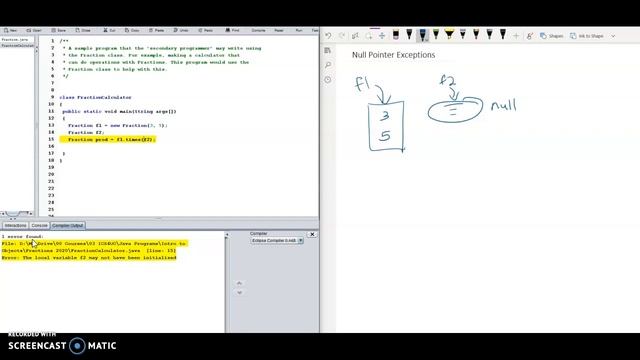Expand the OneNote draw toolbar chevron

pyautogui.click(x=613, y=36)
